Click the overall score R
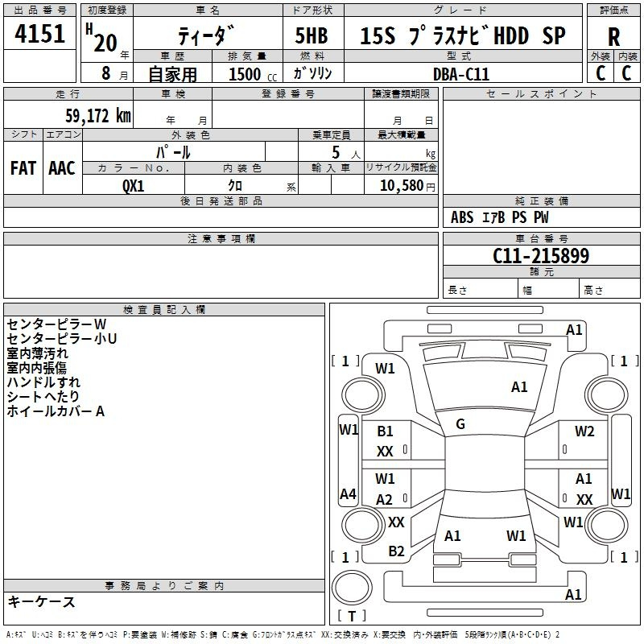 click(613, 37)
